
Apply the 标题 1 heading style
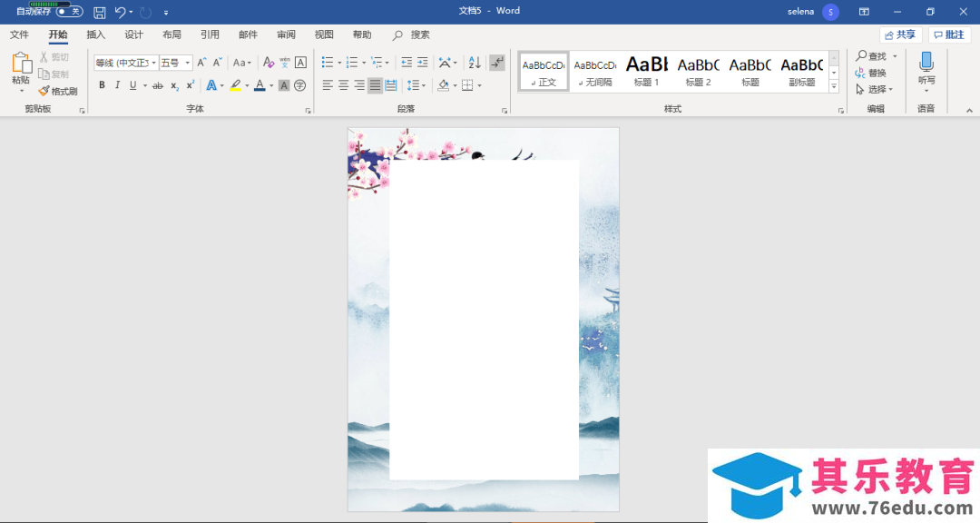pos(647,72)
